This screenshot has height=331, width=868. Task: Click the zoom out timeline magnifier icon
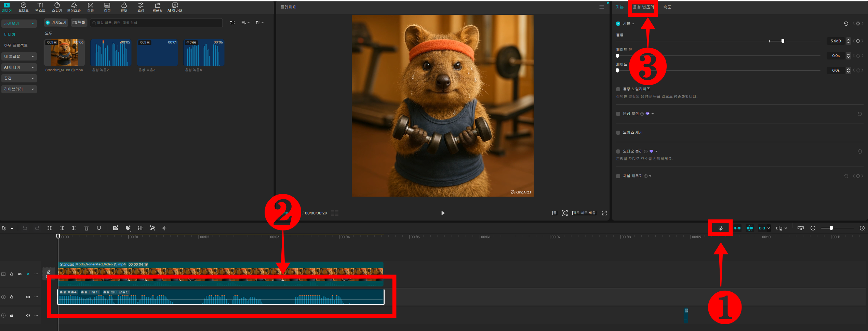(x=813, y=228)
